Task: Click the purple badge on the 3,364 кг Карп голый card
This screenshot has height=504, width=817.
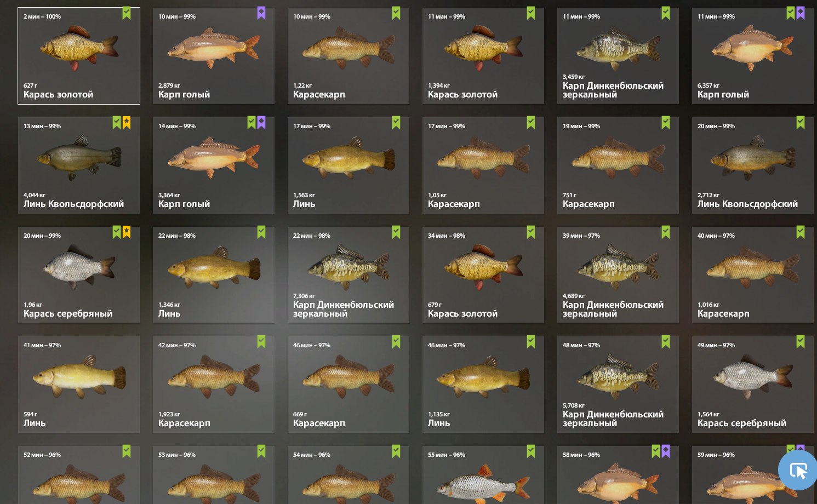Action: (261, 123)
